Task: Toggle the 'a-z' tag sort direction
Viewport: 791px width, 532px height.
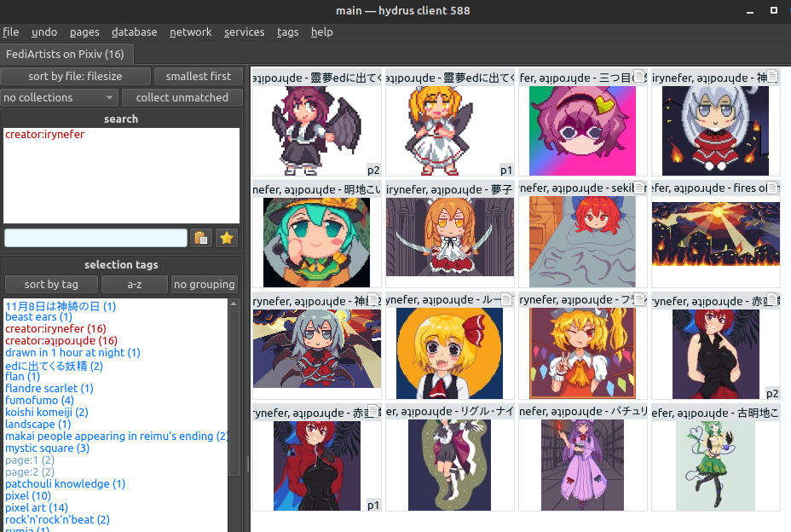Action: tap(135, 284)
